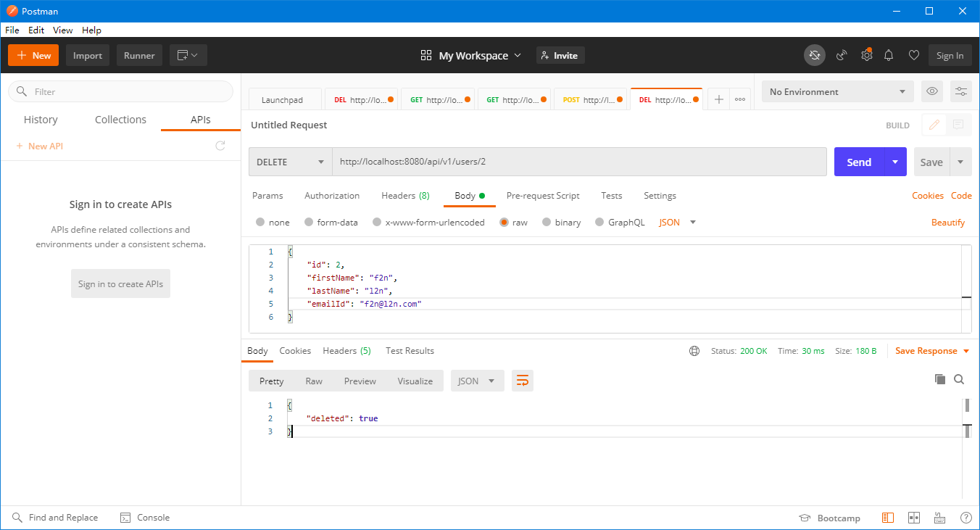Select the GraphQL body type
This screenshot has height=530, width=980.
[x=620, y=223]
